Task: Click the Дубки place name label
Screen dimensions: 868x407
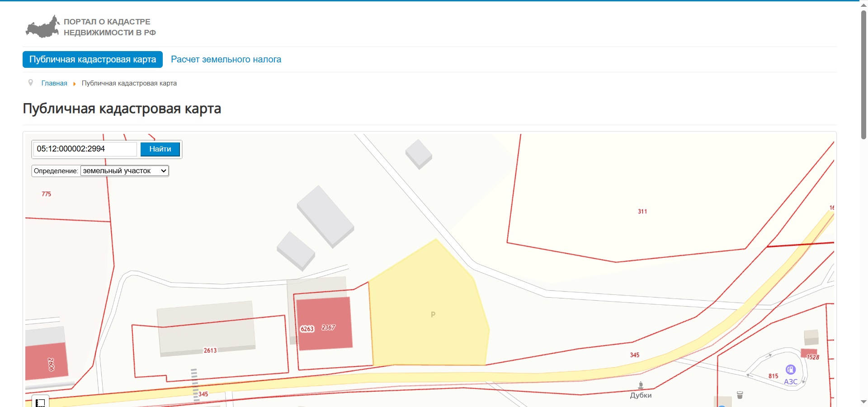Action: tap(641, 395)
